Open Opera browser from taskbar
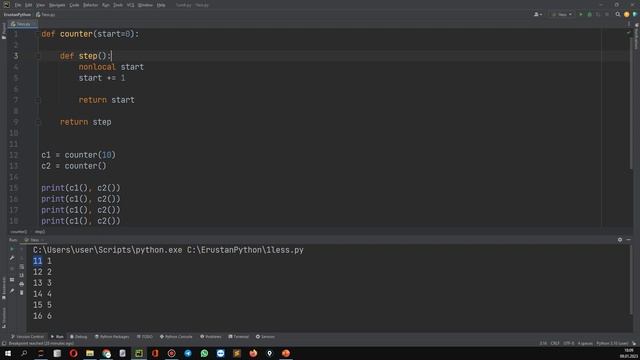This screenshot has height=360, width=640. (73, 353)
